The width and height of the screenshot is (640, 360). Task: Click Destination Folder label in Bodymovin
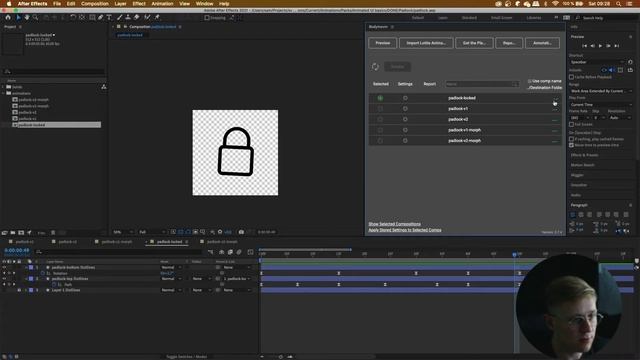click(545, 87)
